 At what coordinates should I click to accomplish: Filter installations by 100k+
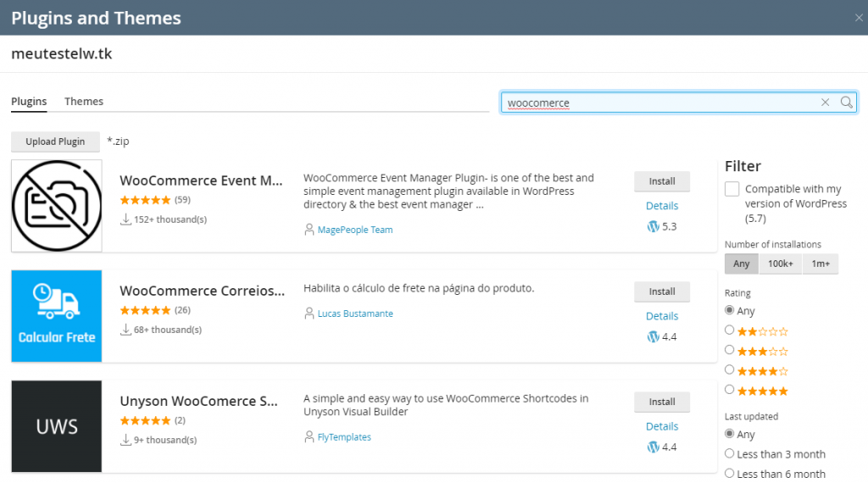click(x=781, y=264)
